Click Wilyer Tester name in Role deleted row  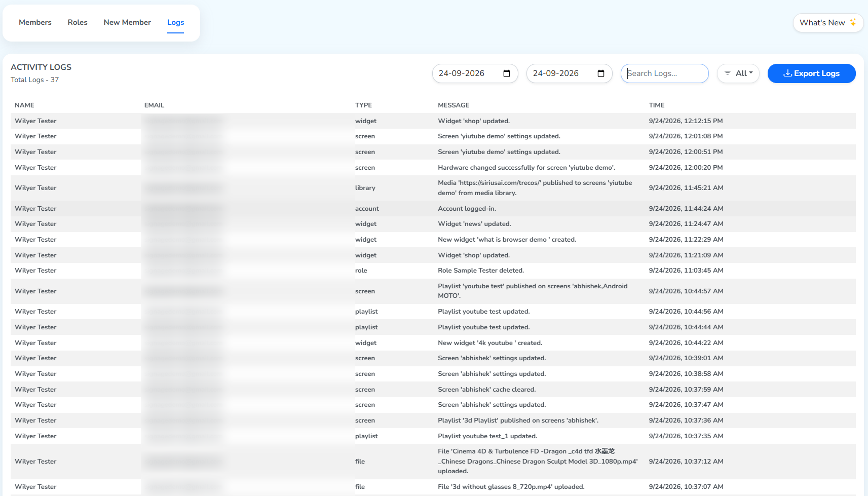pos(35,271)
